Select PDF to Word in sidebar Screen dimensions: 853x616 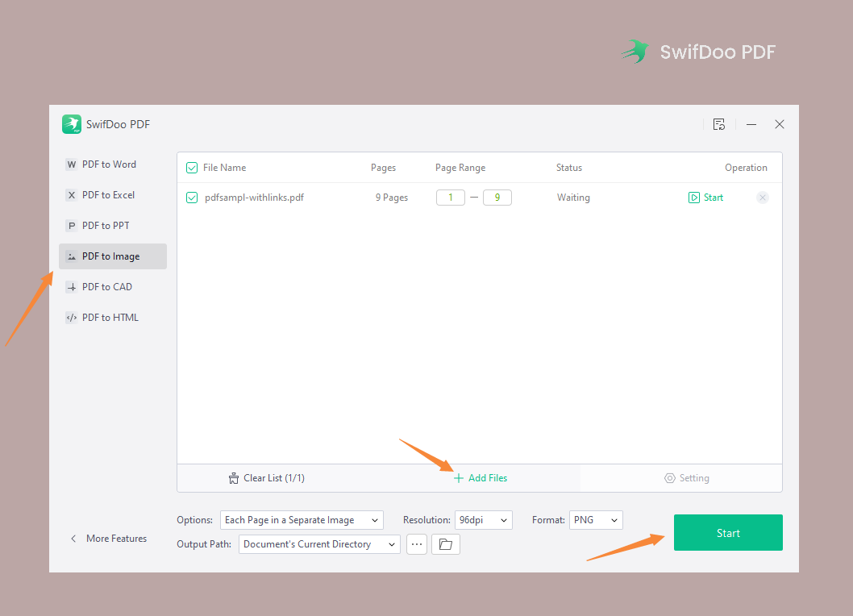(113, 164)
